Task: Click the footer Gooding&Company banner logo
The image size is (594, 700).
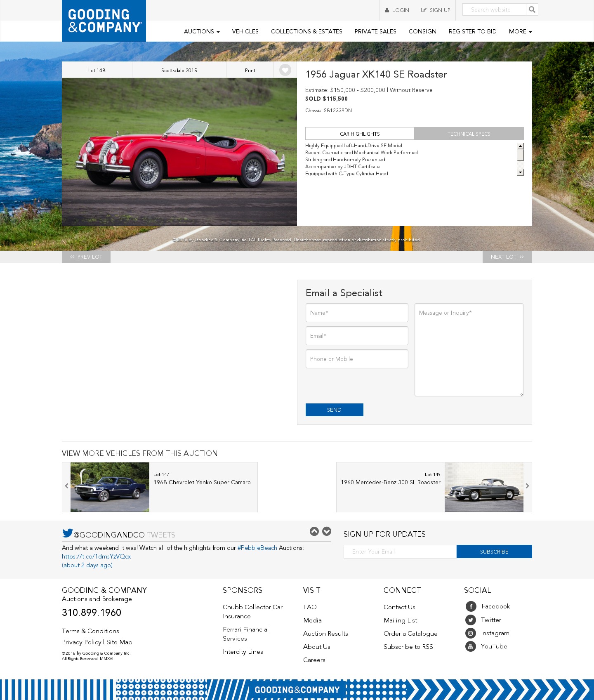Action: click(x=297, y=690)
